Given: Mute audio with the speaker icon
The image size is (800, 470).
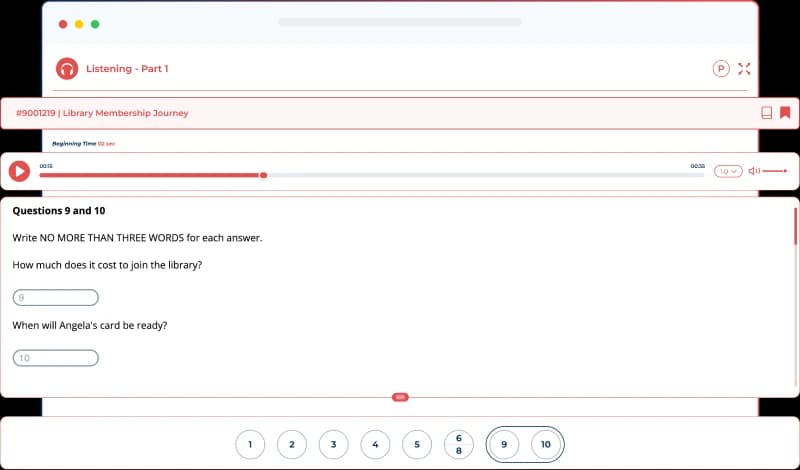Looking at the screenshot, I should tap(754, 171).
